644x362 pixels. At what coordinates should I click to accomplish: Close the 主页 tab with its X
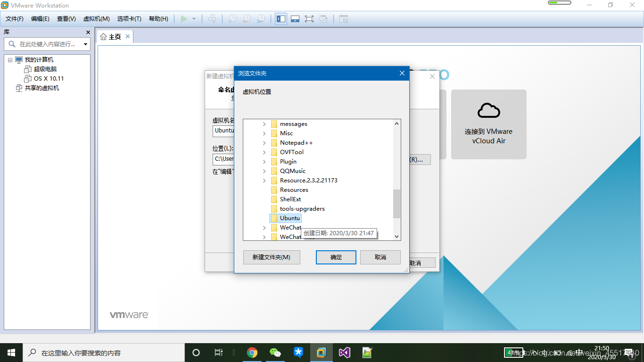coord(128,37)
